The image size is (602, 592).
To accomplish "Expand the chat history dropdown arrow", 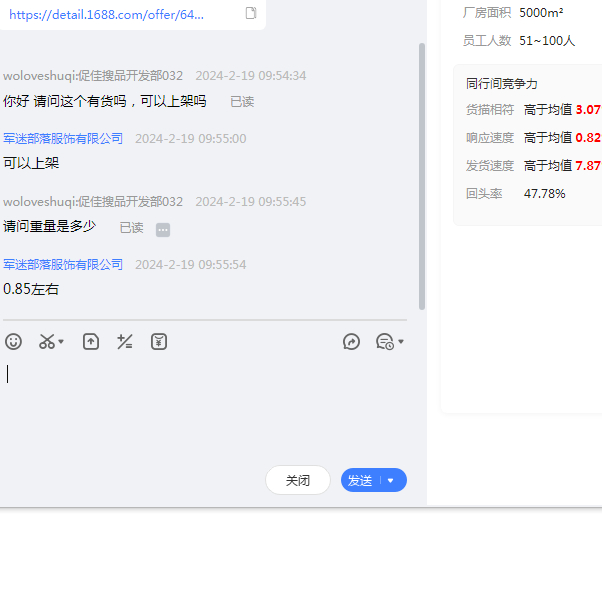I will (401, 342).
